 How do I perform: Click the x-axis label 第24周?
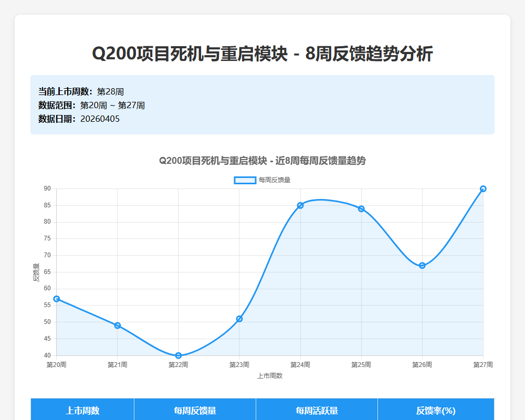click(300, 365)
